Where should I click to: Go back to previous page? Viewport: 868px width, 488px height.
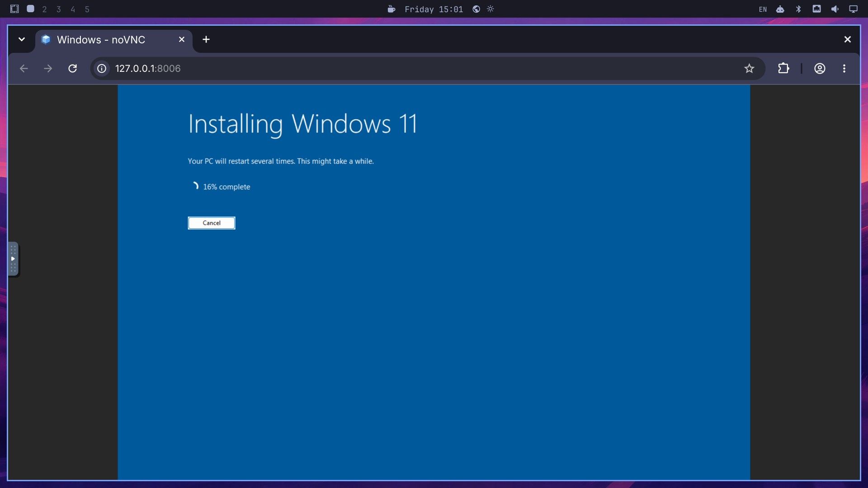(x=24, y=68)
